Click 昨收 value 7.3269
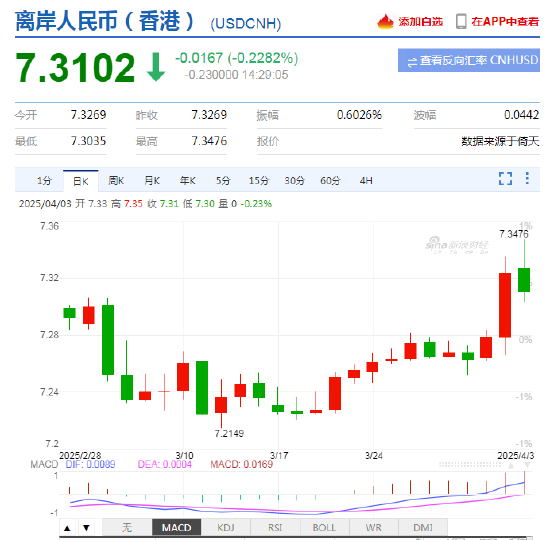 (209, 115)
